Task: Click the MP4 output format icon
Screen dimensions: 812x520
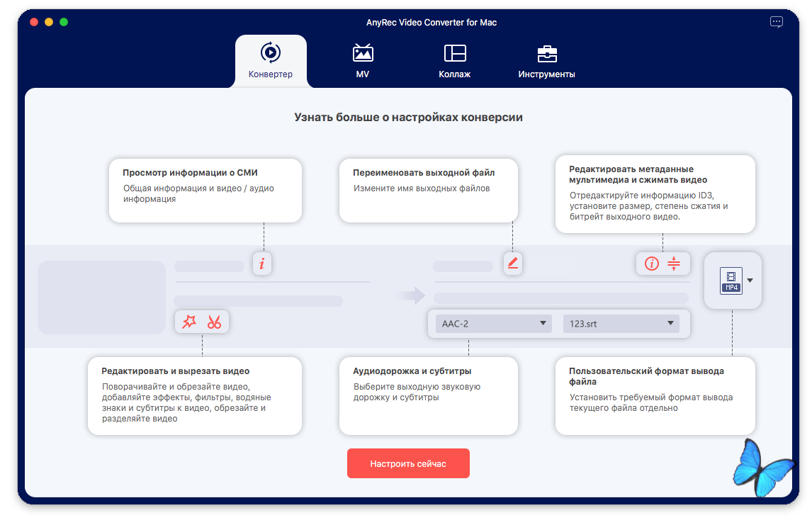Action: [731, 281]
